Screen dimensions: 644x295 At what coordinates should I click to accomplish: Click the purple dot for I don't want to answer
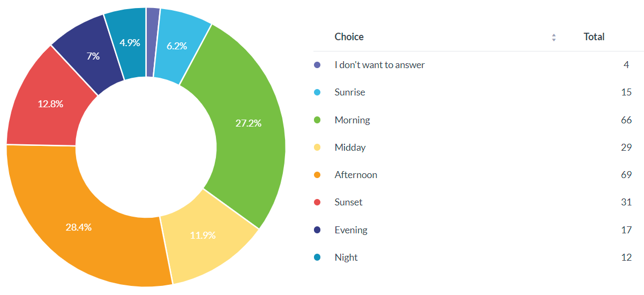tap(317, 65)
